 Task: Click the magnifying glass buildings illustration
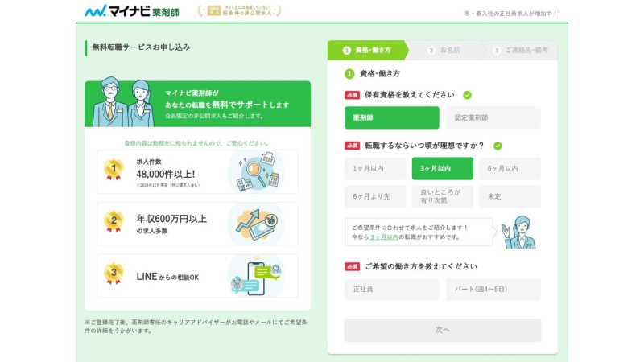pos(256,171)
